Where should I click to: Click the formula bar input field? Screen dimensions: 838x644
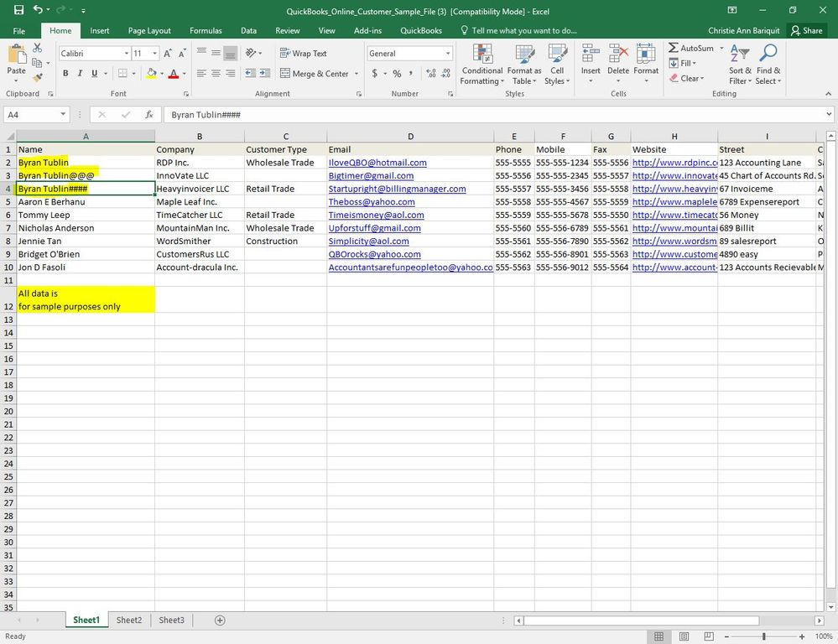coord(494,114)
